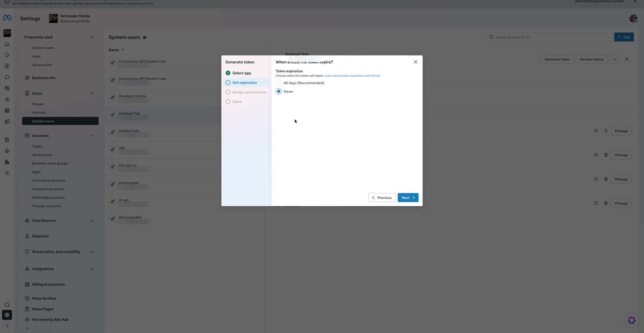Close the system user details panel
644x333 pixels.
click(627, 59)
